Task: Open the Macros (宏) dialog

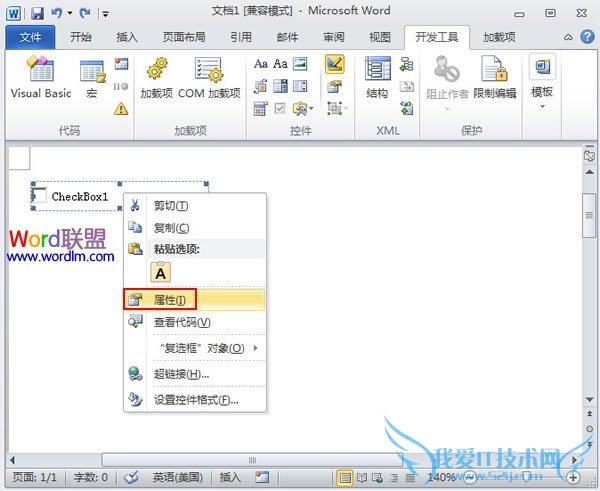Action: pyautogui.click(x=92, y=78)
